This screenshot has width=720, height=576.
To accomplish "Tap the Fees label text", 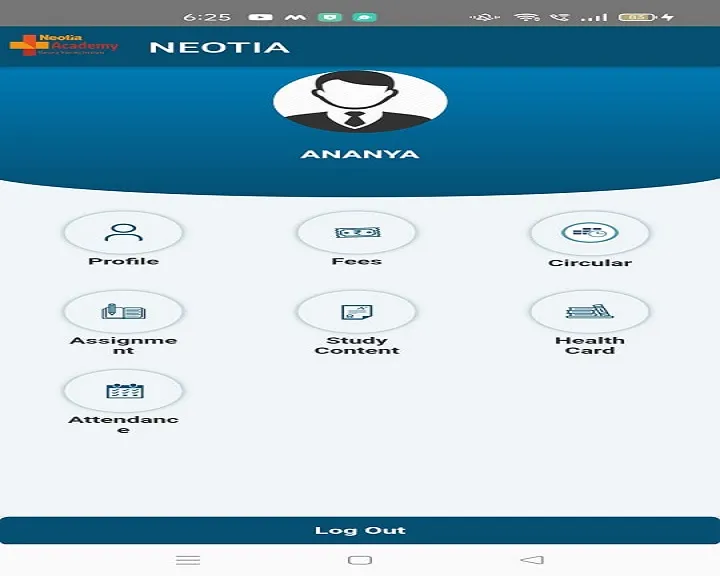I will 357,261.
